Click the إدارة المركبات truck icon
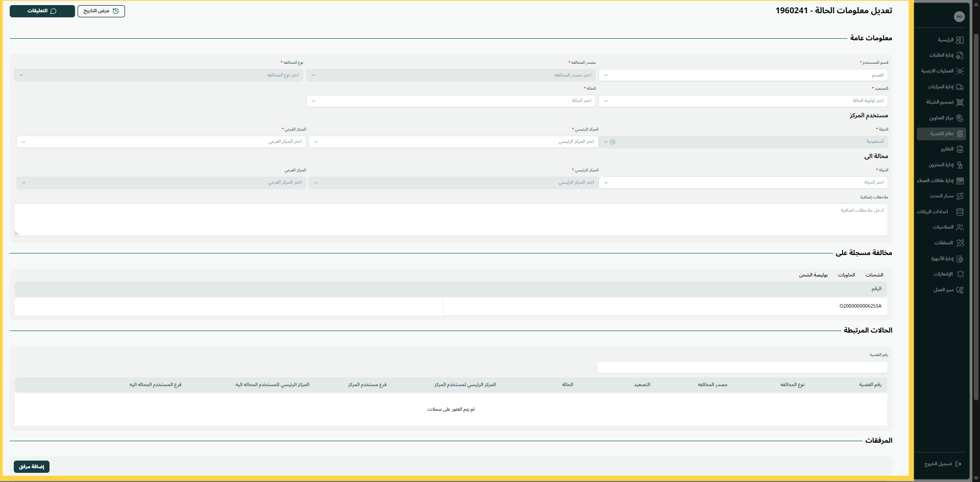This screenshot has width=980, height=482. [x=960, y=87]
